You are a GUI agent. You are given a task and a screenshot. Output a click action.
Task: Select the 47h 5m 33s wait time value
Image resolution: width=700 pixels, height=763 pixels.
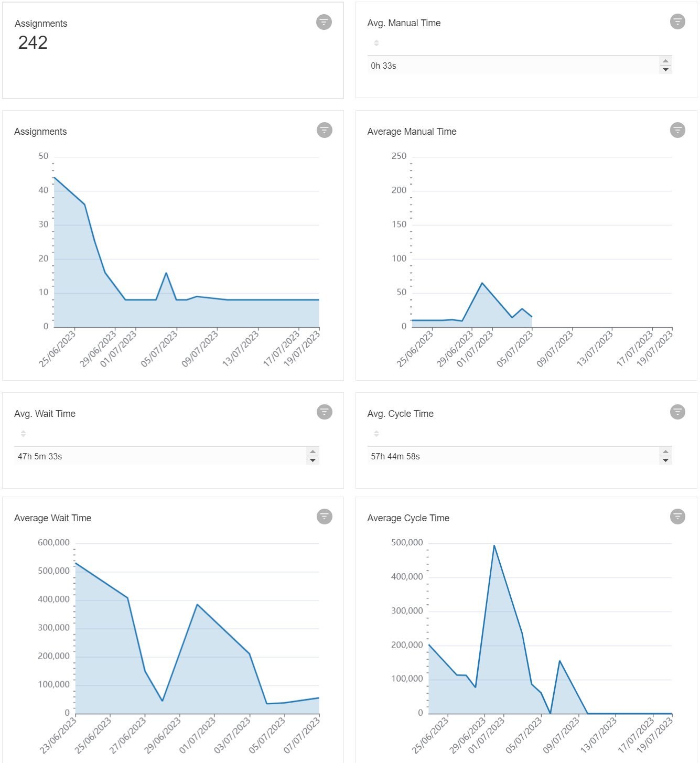[x=40, y=456]
